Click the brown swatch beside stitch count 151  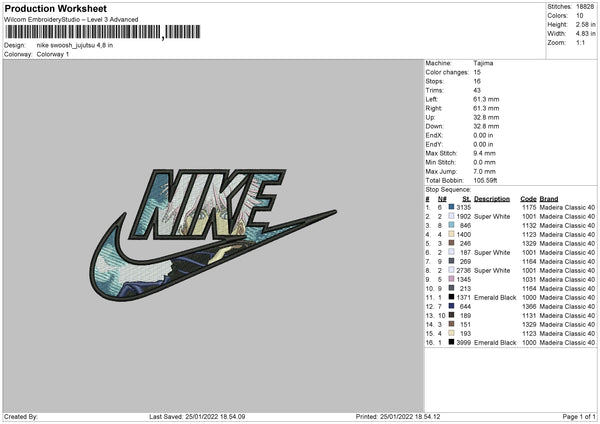[x=452, y=324]
